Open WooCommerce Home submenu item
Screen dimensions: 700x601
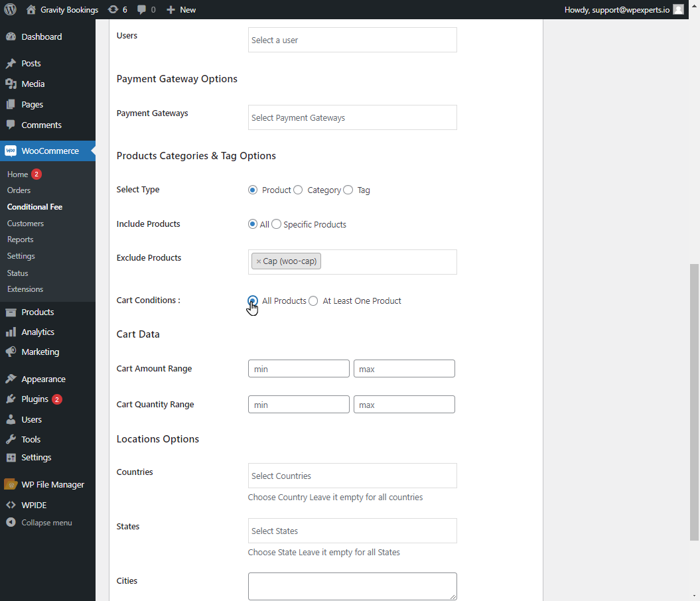(x=17, y=174)
